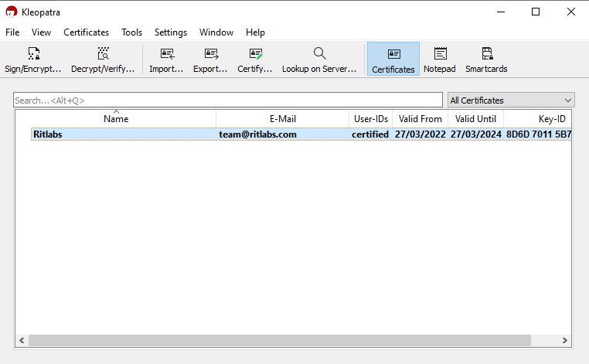Open the Smartcards view
Viewport: 589px width, 364px height.
coord(486,60)
